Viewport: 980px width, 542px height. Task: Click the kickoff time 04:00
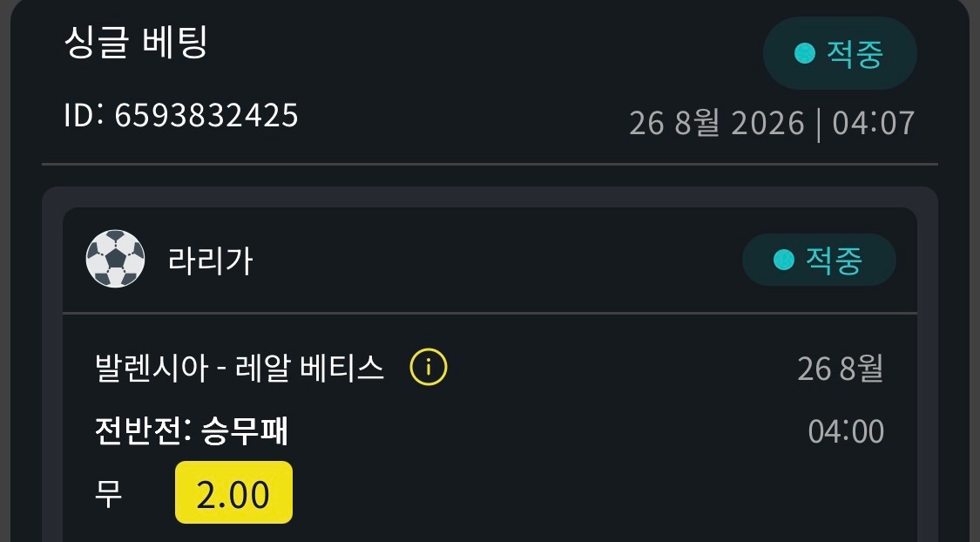coord(846,431)
